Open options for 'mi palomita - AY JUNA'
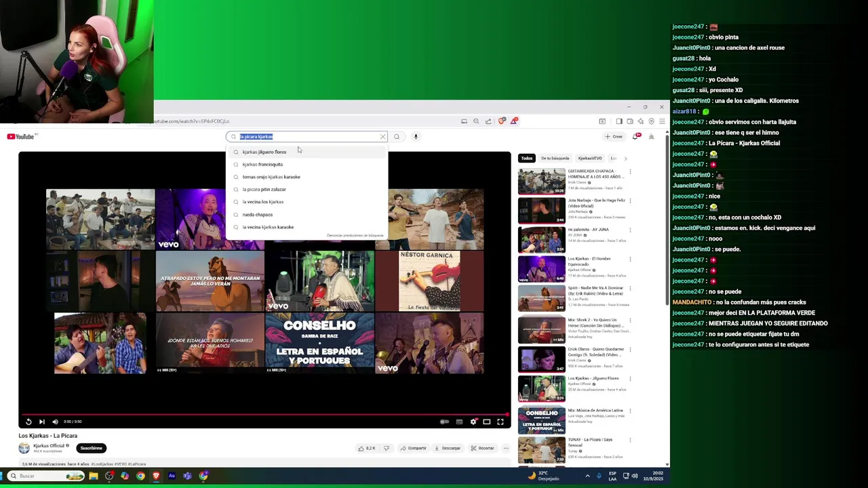Viewport: 868px width, 488px height. pyautogui.click(x=630, y=230)
